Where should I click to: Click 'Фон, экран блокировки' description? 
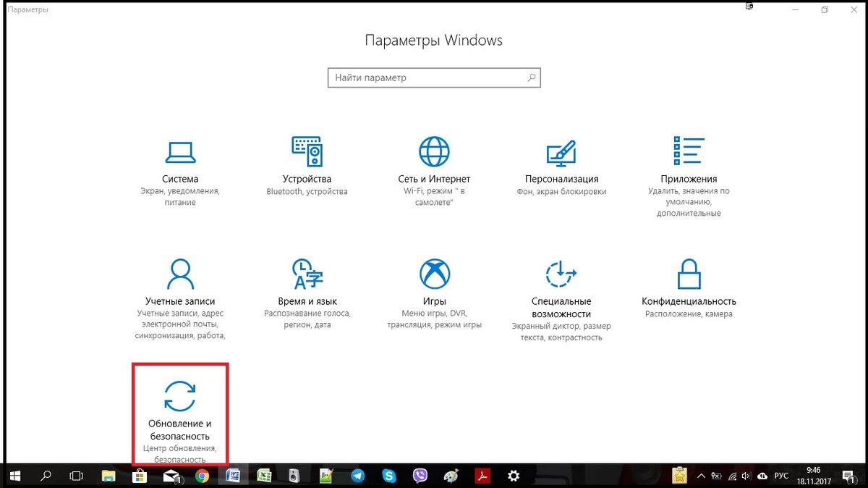(561, 192)
